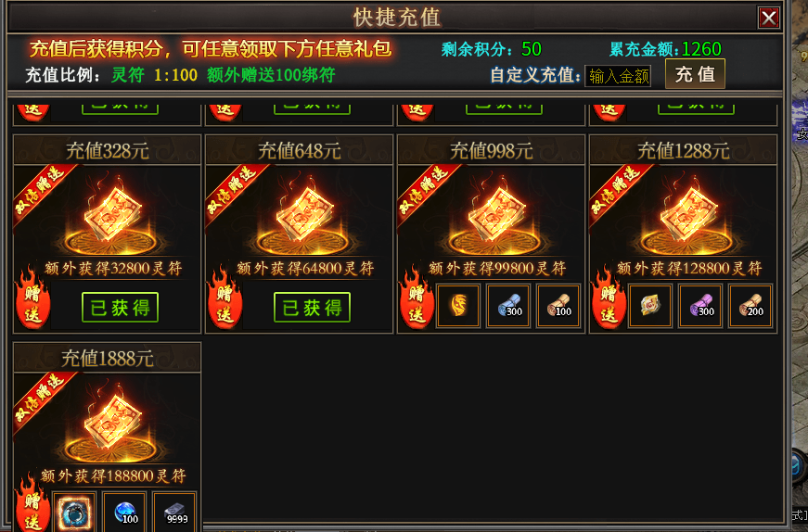Click the golden talisman reward in 充值1288元
808x532 pixels.
[649, 306]
